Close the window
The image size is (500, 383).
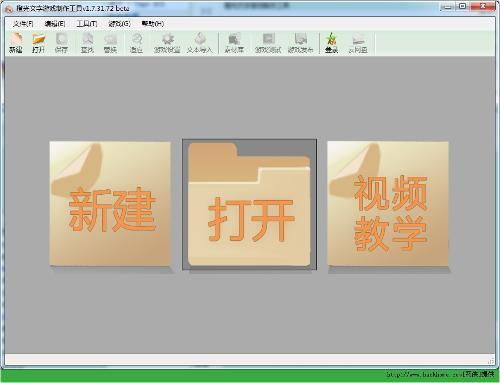point(483,7)
